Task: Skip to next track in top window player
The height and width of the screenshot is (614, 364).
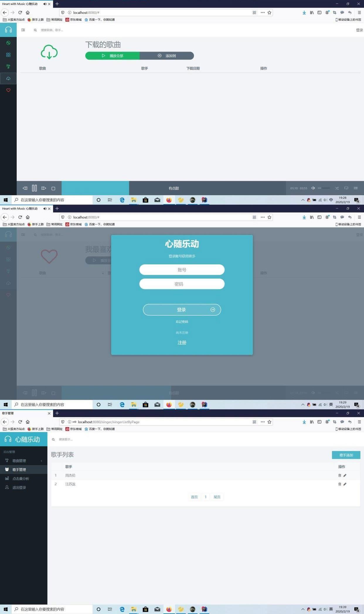Action: pos(44,188)
